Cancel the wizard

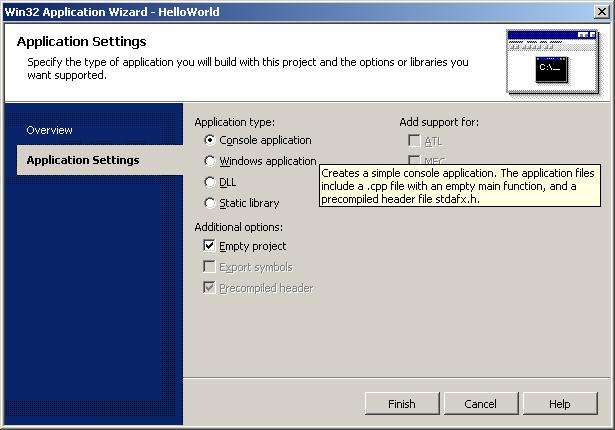(x=480, y=404)
